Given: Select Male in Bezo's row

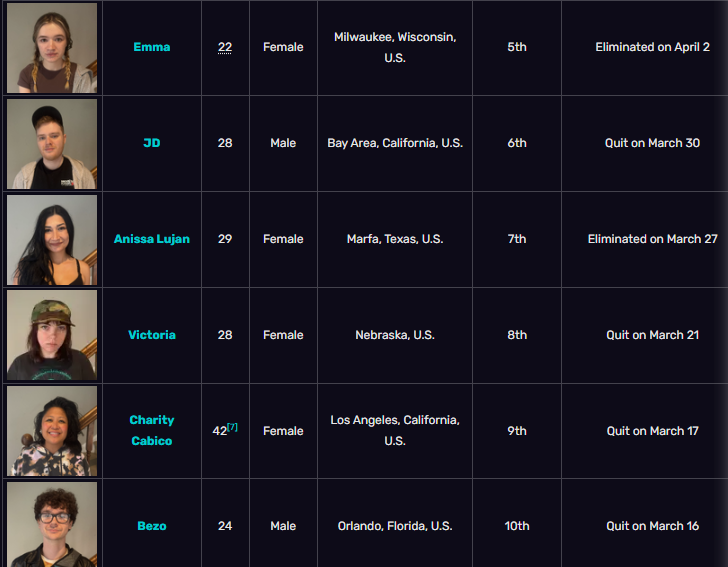Looking at the screenshot, I should click(283, 526).
